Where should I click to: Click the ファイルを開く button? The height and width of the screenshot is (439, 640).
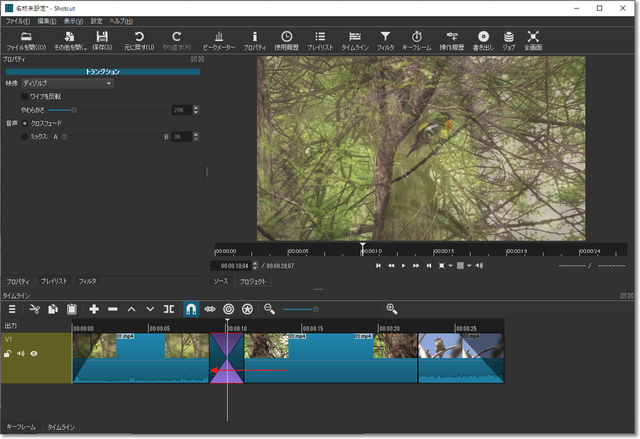coord(26,40)
